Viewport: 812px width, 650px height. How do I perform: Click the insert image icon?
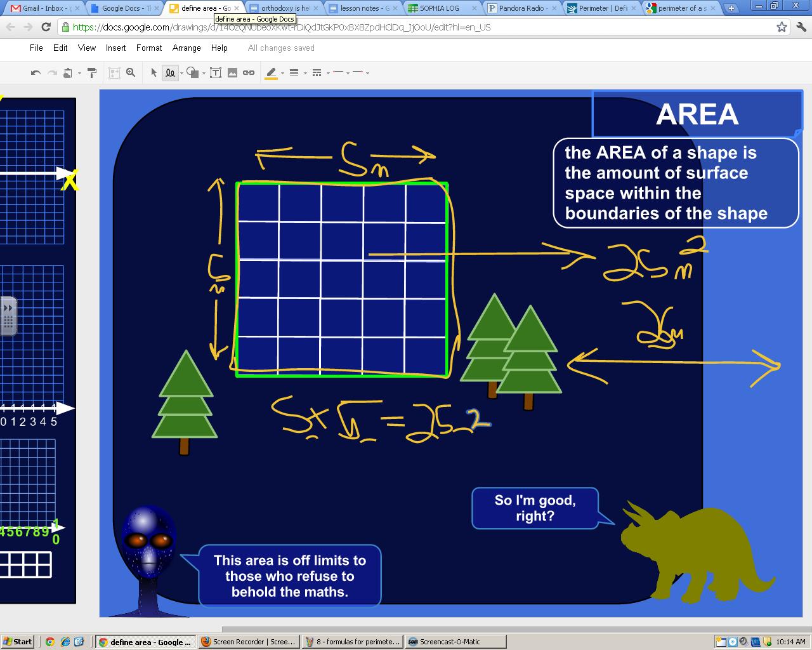pos(232,73)
